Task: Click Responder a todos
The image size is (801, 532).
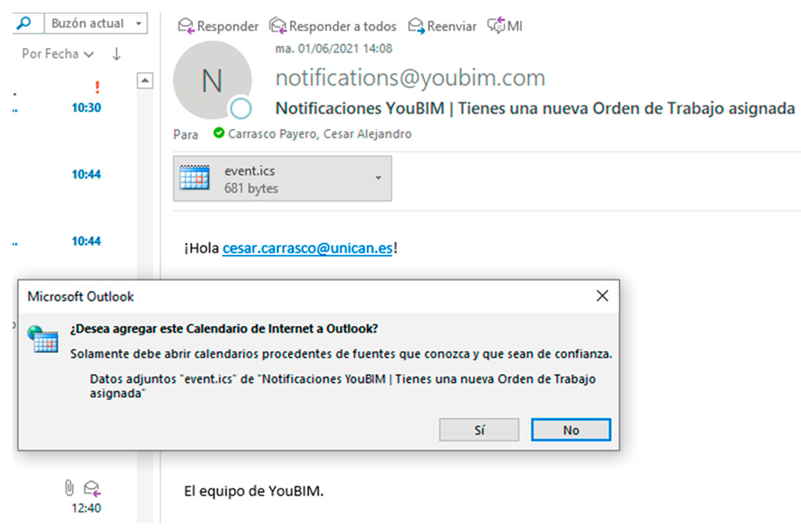Action: pos(333,26)
